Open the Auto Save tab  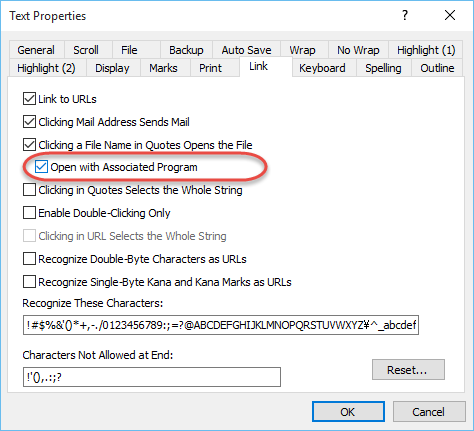[x=246, y=50]
